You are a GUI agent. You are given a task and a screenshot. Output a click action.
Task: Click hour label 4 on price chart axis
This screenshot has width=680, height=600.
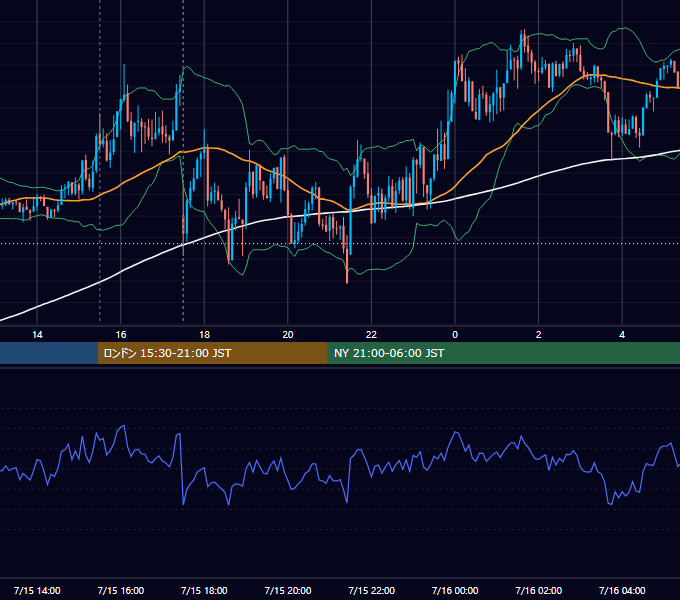pyautogui.click(x=622, y=335)
